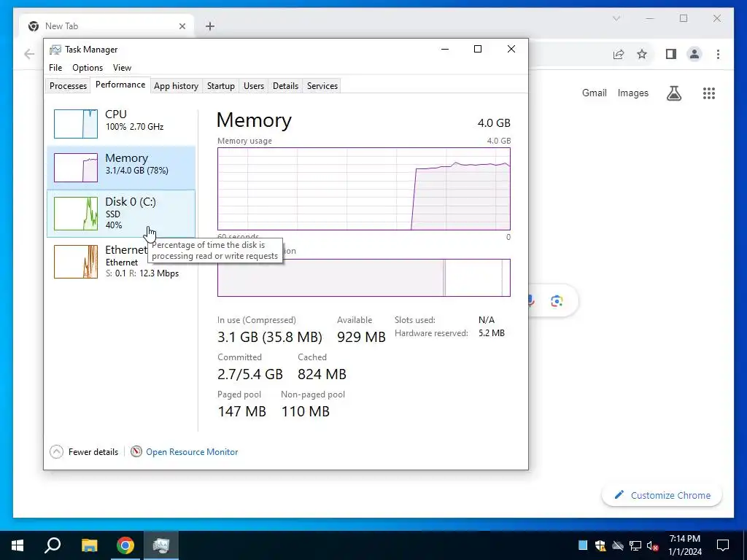The width and height of the screenshot is (747, 560).
Task: Open the Images link on New Tab page
Action: [632, 93]
